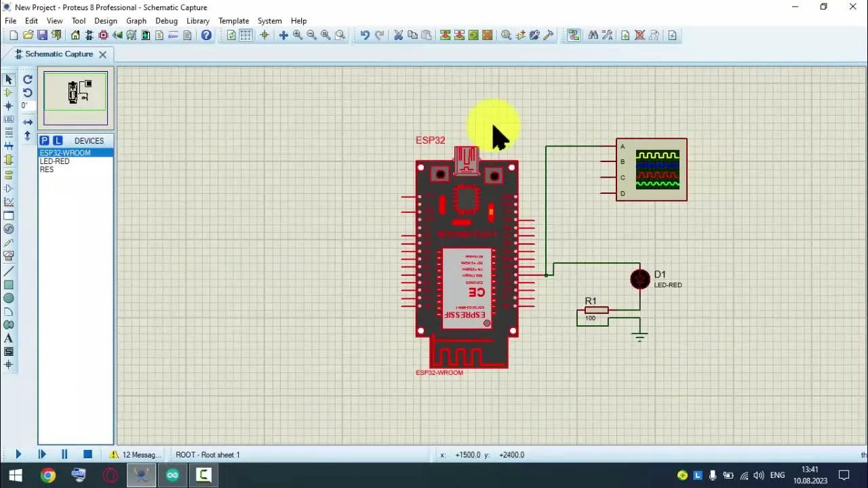Viewport: 868px width, 488px height.
Task: Select the Wire Label Mode tool
Action: (9, 121)
